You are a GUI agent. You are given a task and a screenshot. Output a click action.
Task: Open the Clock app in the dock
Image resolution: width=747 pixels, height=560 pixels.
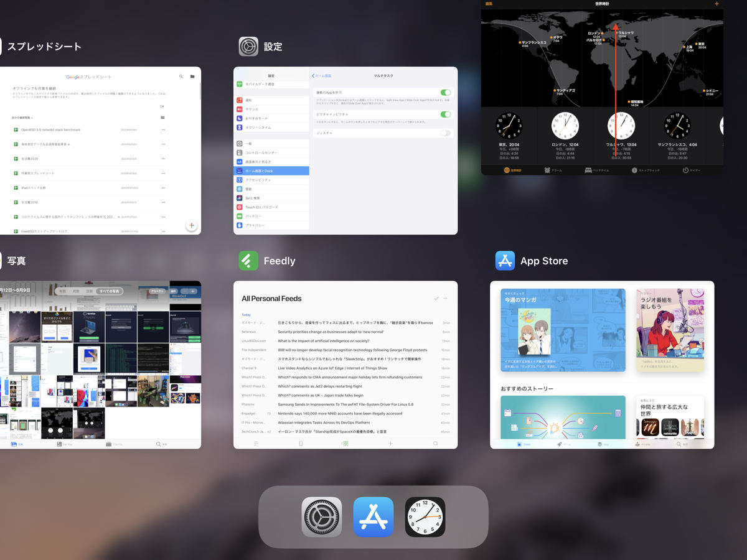click(x=425, y=517)
